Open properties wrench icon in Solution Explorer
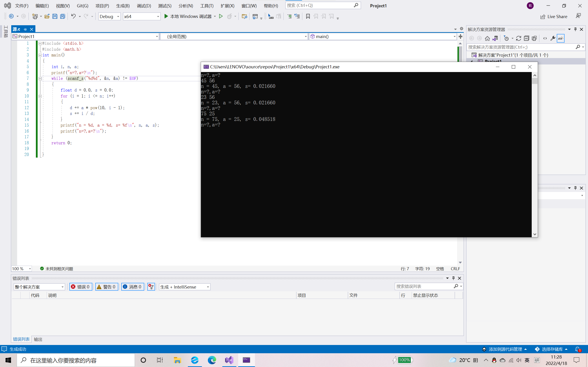Image resolution: width=588 pixels, height=367 pixels. tap(553, 38)
